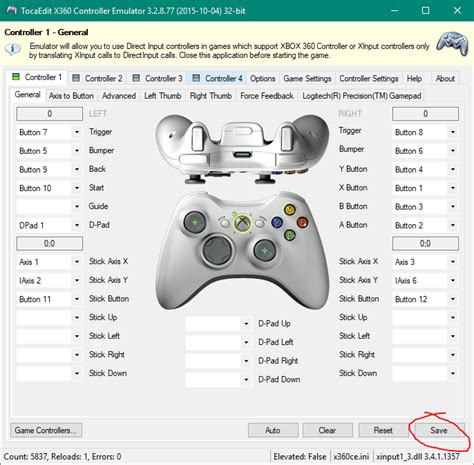Open the left Stick Button dropdown showing Button 11
The width and height of the screenshot is (474, 465).
[49, 299]
